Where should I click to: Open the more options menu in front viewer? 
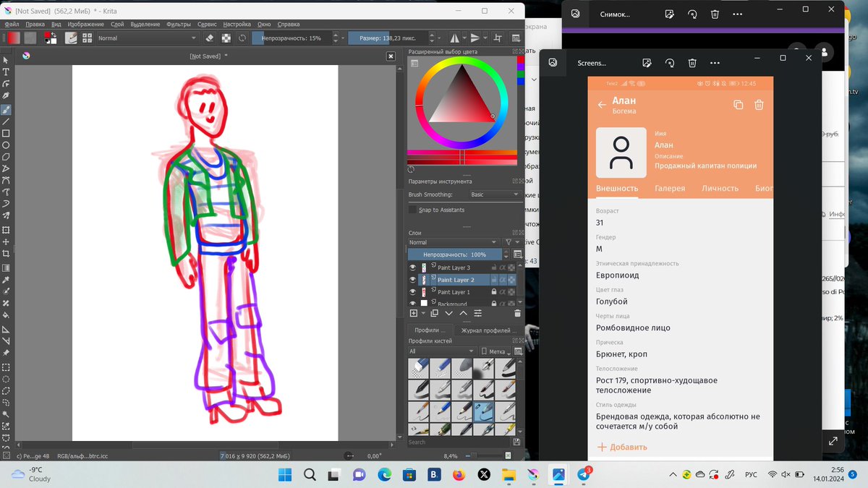[715, 63]
